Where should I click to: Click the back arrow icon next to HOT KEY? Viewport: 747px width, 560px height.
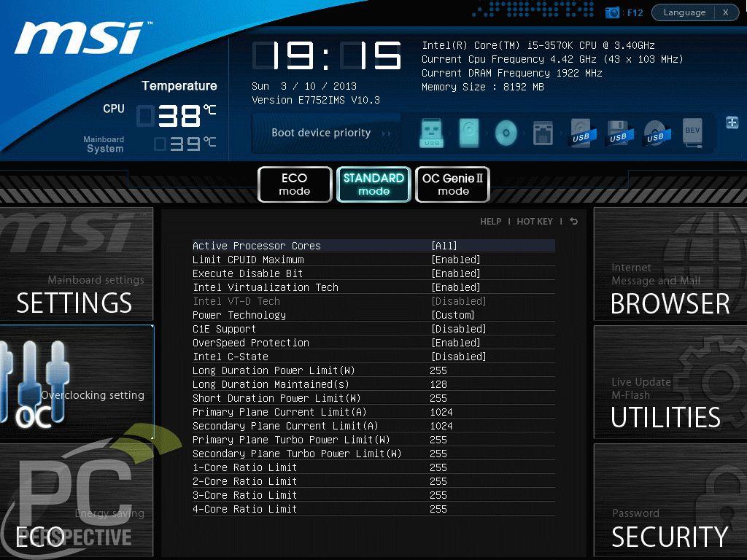(574, 222)
